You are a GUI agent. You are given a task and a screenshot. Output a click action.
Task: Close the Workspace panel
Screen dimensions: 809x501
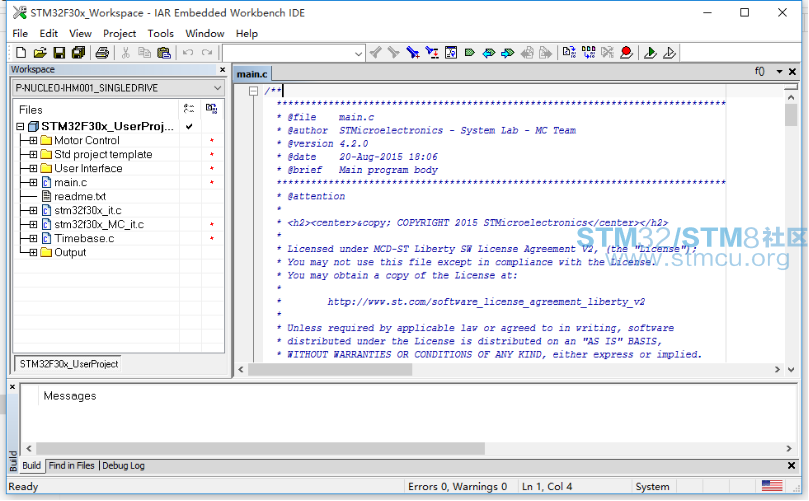pos(222,70)
